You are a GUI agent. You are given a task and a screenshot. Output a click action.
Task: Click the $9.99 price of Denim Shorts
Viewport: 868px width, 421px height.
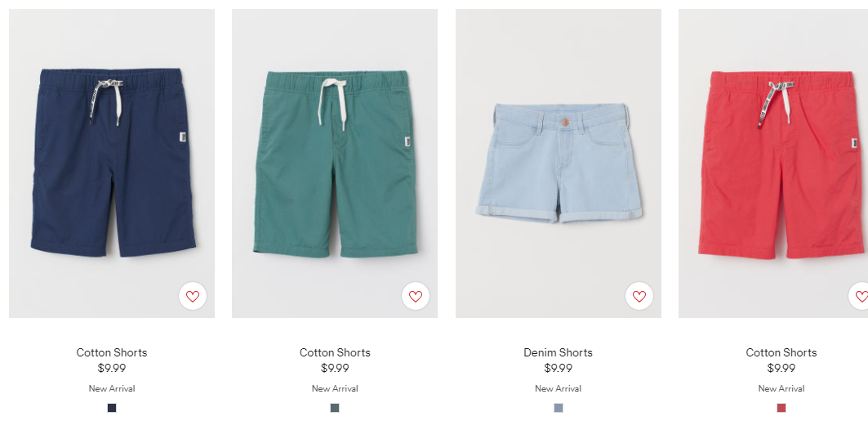pyautogui.click(x=558, y=368)
